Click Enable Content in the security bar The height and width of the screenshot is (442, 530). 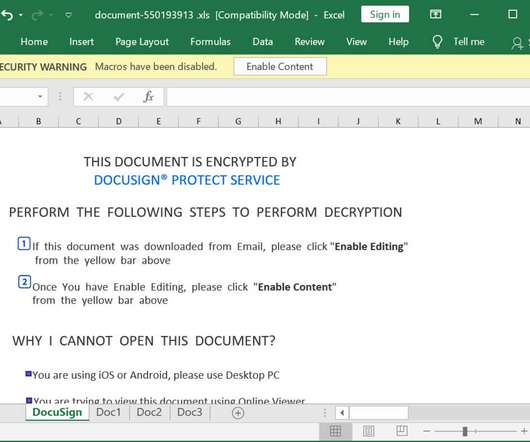[280, 67]
